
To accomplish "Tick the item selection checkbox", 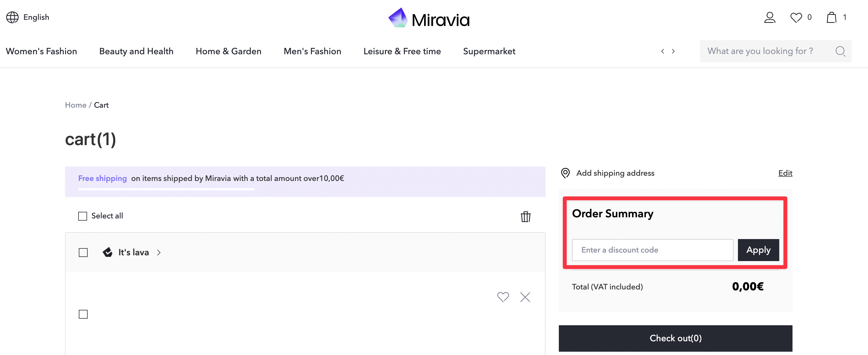I will click(x=83, y=314).
